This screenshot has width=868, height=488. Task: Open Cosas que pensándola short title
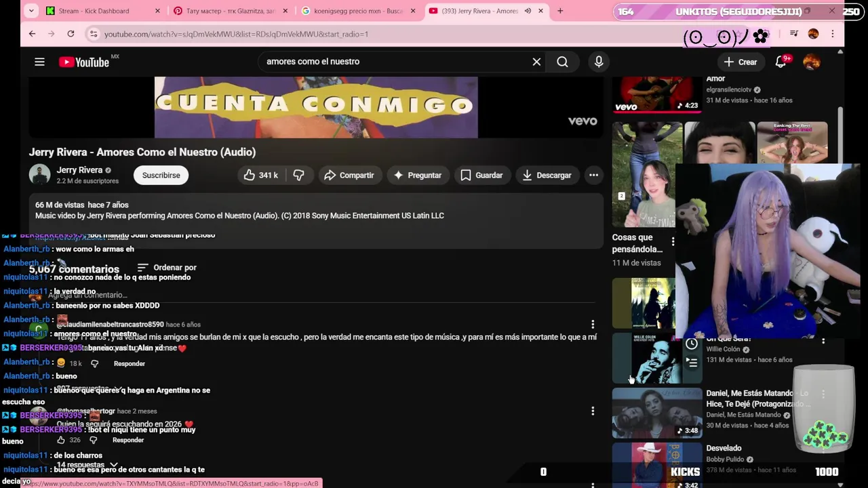tap(637, 243)
